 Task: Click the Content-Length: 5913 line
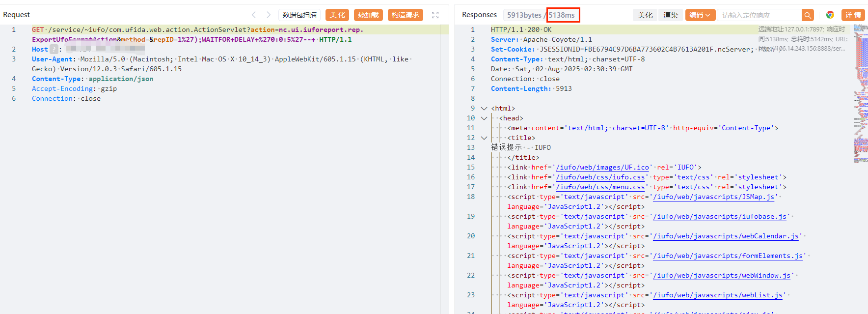(531, 88)
